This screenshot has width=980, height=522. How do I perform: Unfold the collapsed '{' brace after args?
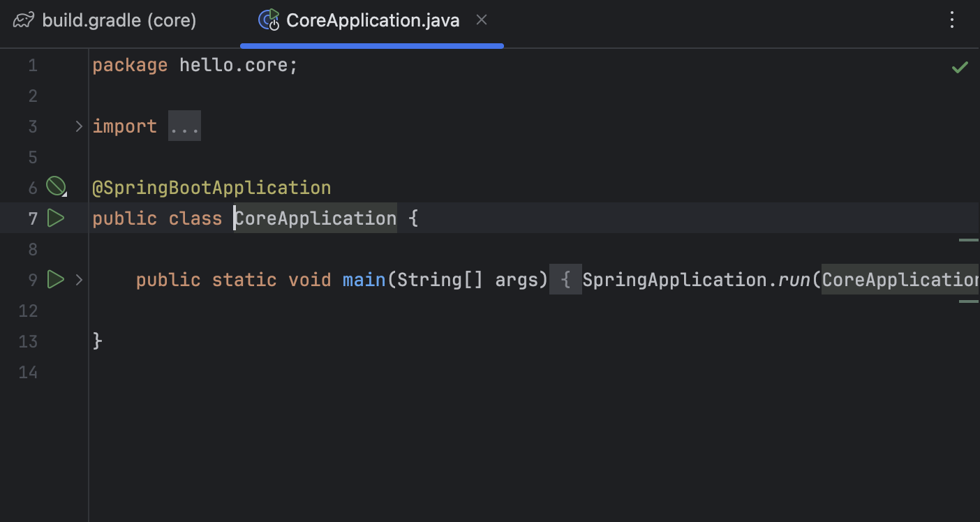(x=565, y=280)
